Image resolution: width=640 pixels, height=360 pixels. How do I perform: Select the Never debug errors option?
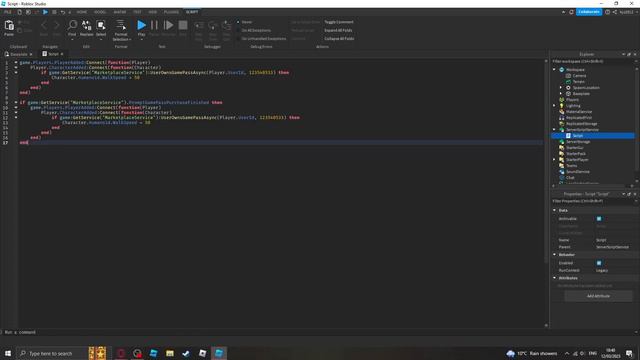[x=244, y=22]
